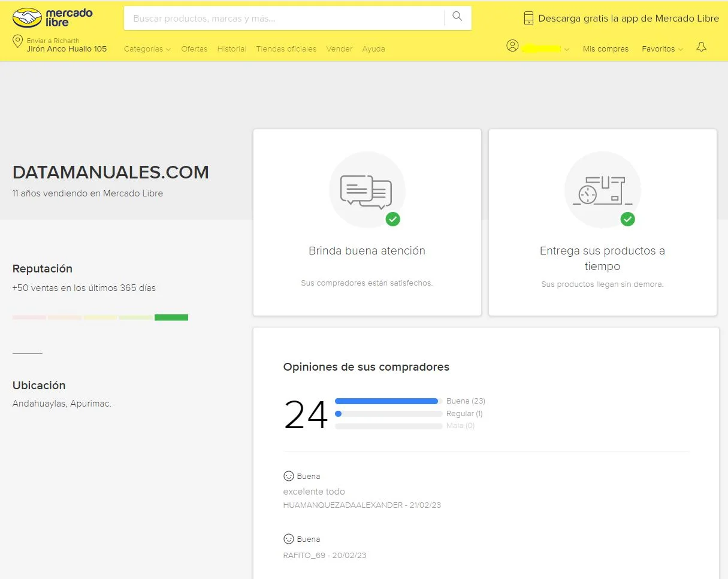
Task: Click the magnifying glass search icon
Action: [x=457, y=17]
